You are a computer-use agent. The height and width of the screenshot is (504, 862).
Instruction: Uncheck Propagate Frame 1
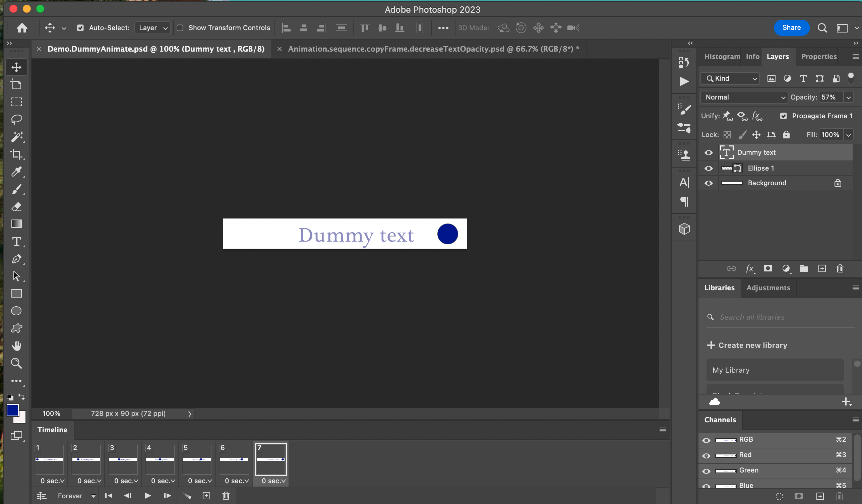784,116
